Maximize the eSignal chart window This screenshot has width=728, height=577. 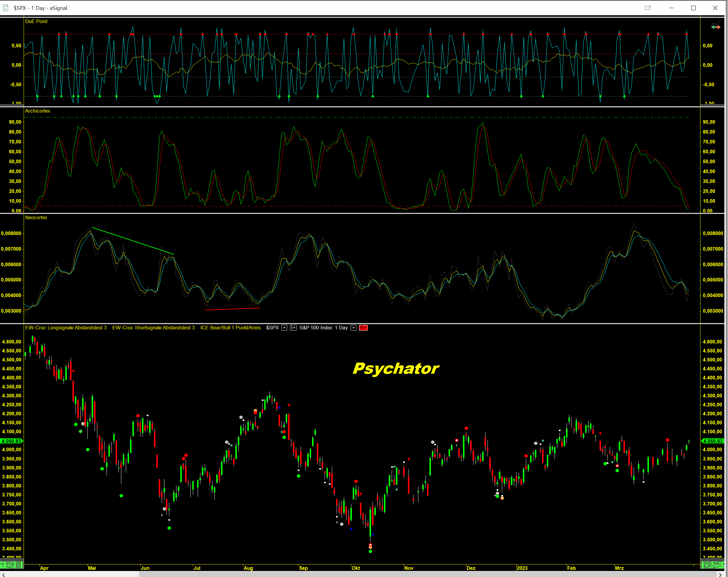[x=693, y=8]
